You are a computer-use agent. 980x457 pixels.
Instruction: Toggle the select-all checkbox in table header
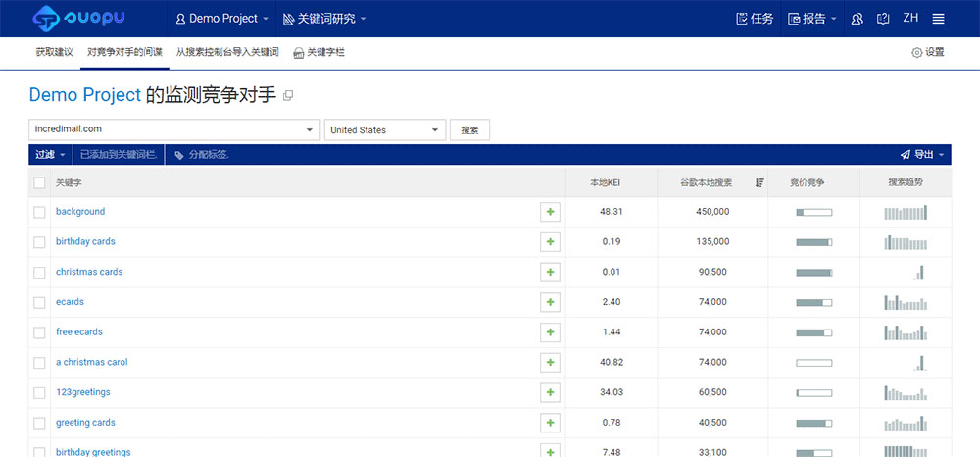[39, 182]
